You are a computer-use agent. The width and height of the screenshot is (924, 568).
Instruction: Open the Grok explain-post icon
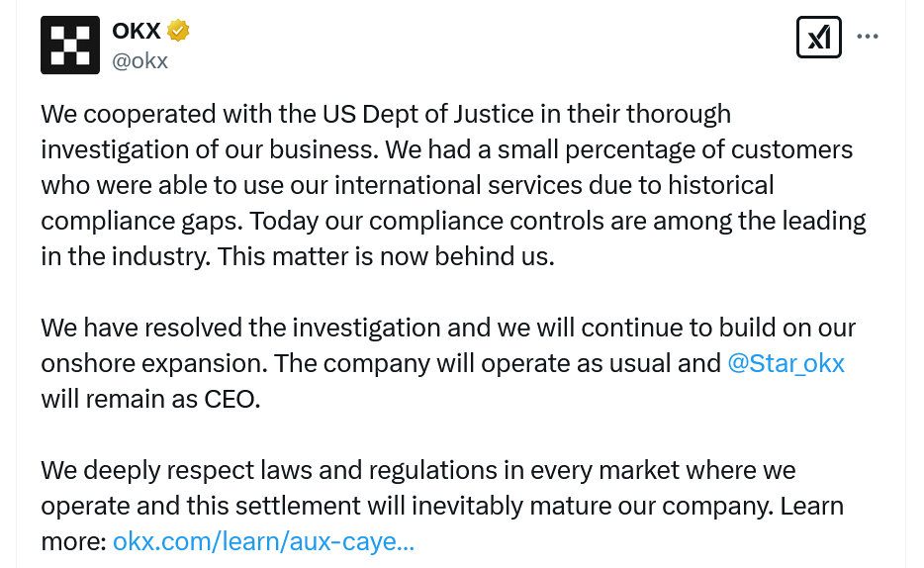coord(818,38)
